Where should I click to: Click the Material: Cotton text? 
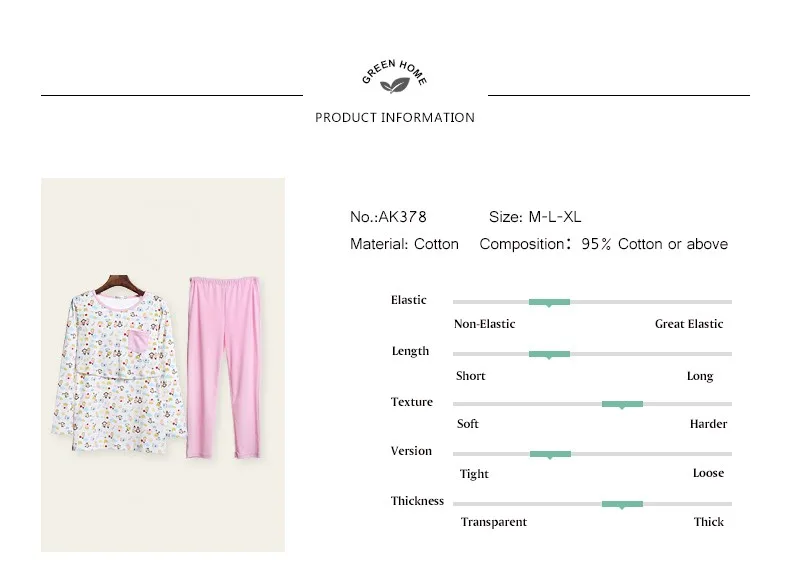pos(404,244)
